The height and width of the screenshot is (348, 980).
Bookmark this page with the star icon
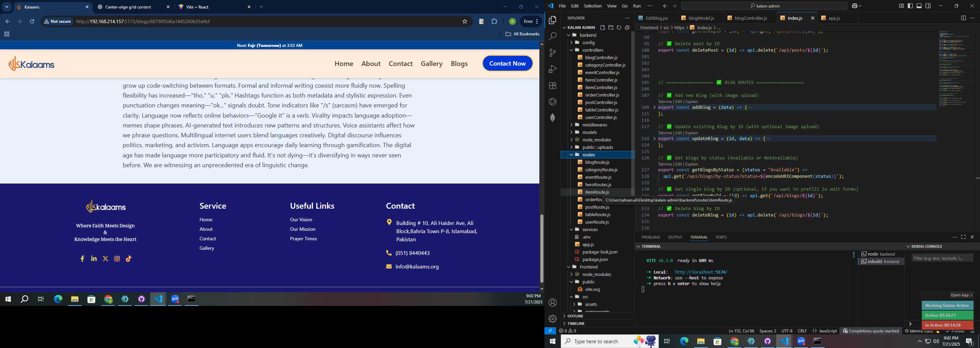click(464, 22)
